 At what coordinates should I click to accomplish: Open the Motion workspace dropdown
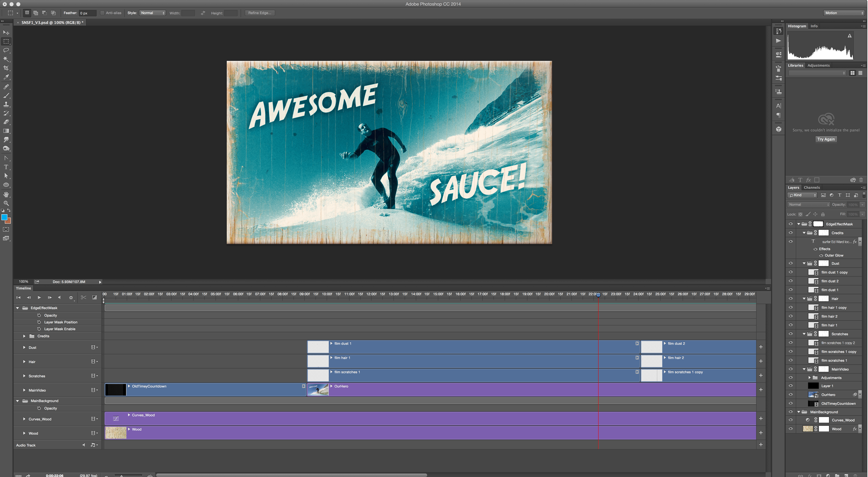point(844,13)
